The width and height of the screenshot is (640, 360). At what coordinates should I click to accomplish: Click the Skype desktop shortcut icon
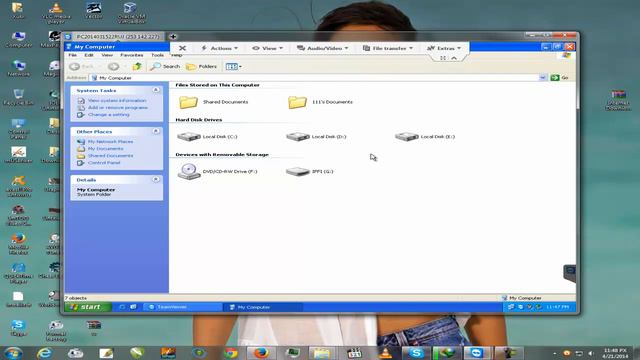tap(18, 328)
